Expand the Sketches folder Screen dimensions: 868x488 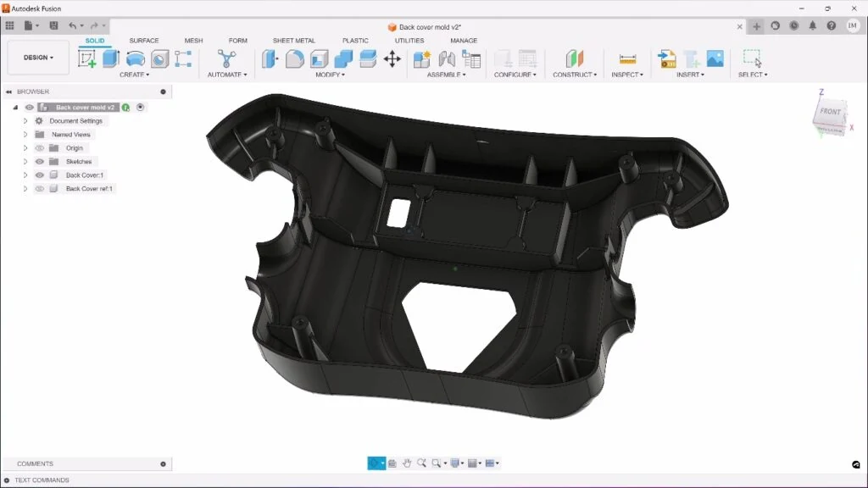(x=25, y=162)
